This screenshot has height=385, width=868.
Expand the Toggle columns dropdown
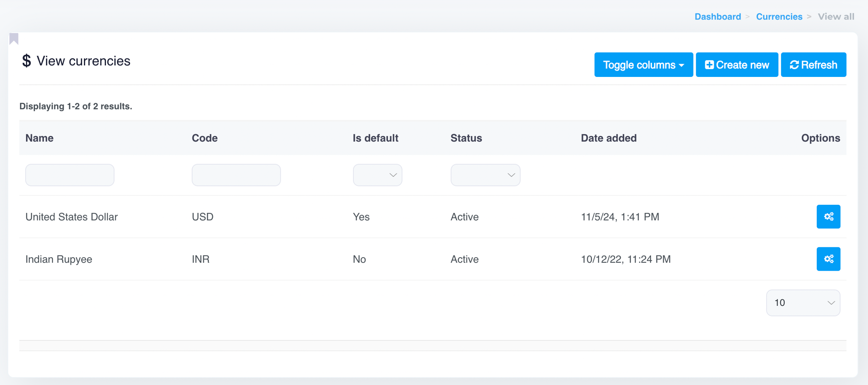[x=643, y=65]
